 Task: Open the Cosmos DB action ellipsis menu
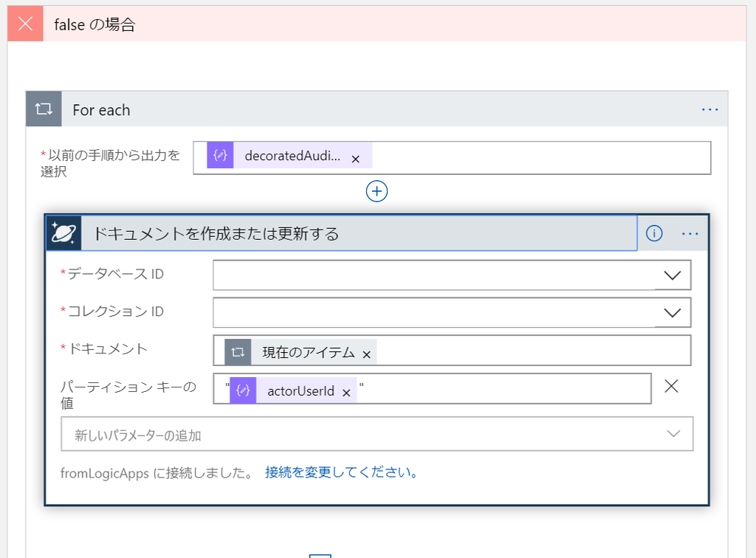coord(690,234)
